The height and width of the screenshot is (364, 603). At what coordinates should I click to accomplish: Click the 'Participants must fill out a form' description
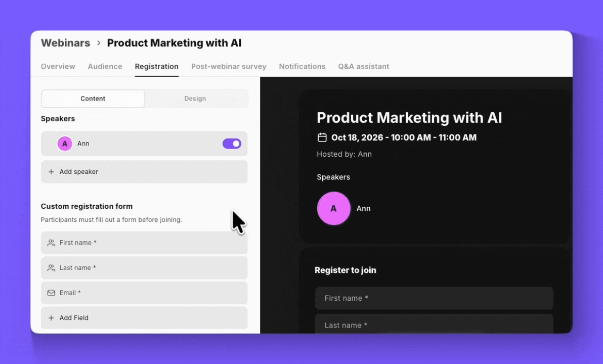click(x=111, y=220)
